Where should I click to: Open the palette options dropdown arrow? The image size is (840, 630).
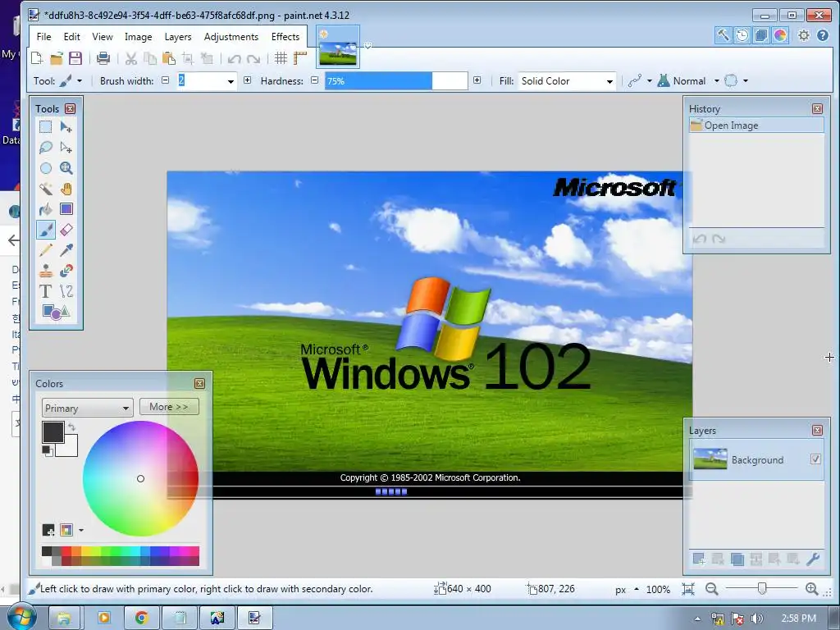click(x=81, y=531)
